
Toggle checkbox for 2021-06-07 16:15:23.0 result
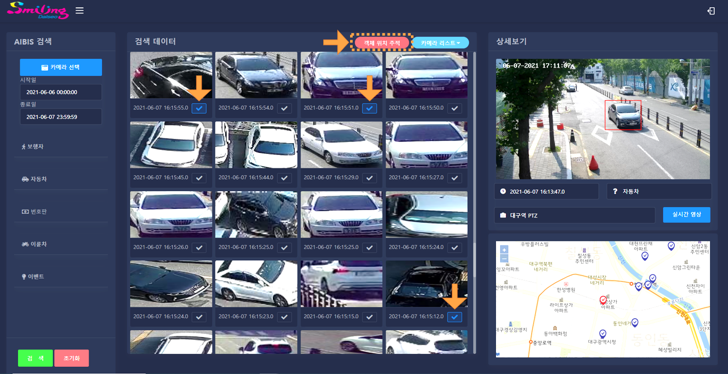[x=284, y=317]
